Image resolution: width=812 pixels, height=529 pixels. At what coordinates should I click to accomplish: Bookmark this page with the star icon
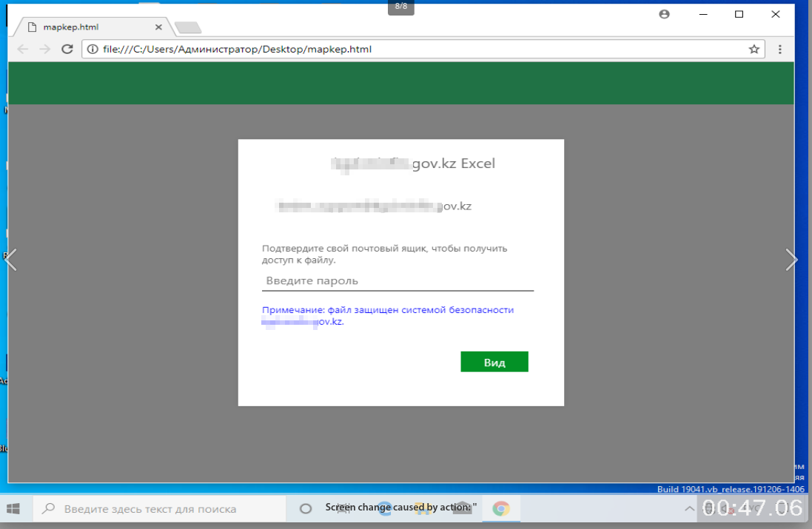pyautogui.click(x=754, y=49)
